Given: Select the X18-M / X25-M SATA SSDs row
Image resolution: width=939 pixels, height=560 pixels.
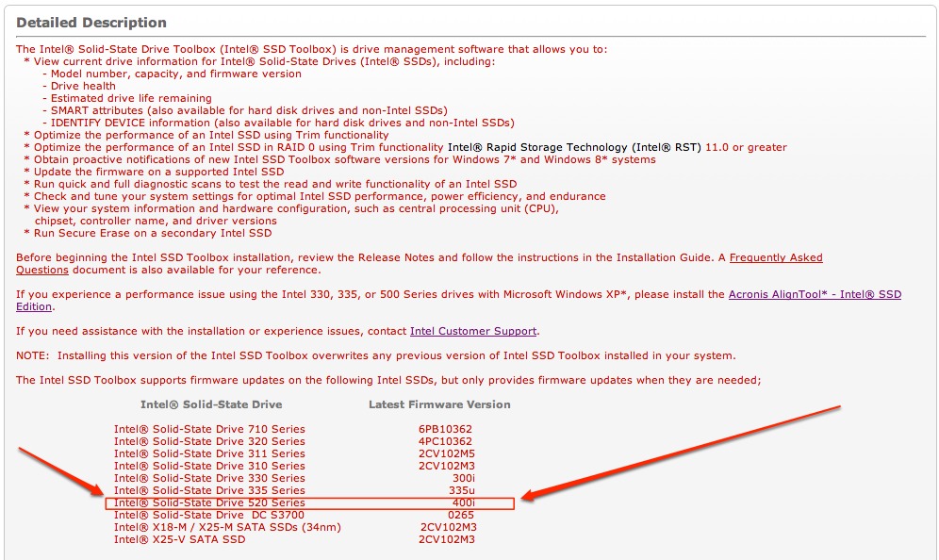Looking at the screenshot, I should [295, 527].
